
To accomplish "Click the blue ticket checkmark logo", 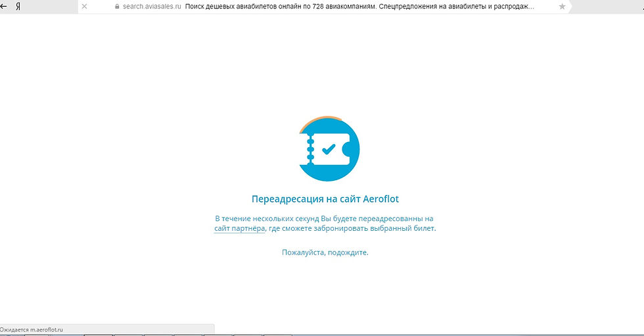I will (x=329, y=149).
